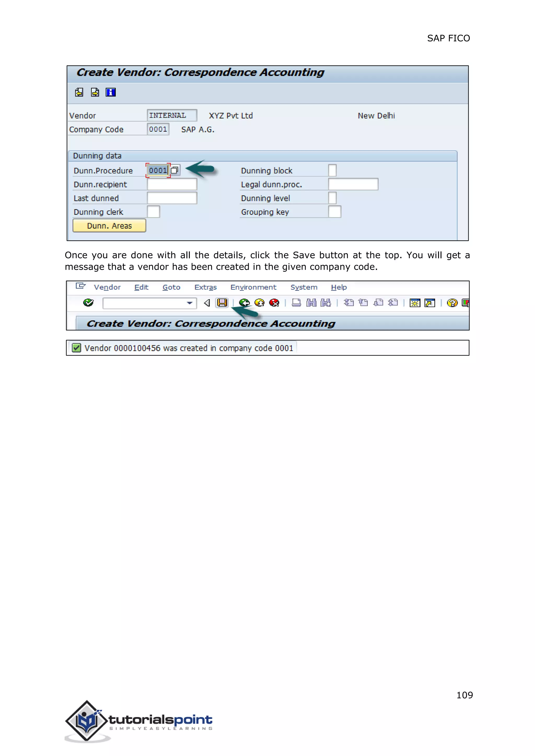The width and height of the screenshot is (535, 756).
Task: Click the Find binoculars icon
Action: click(x=311, y=303)
